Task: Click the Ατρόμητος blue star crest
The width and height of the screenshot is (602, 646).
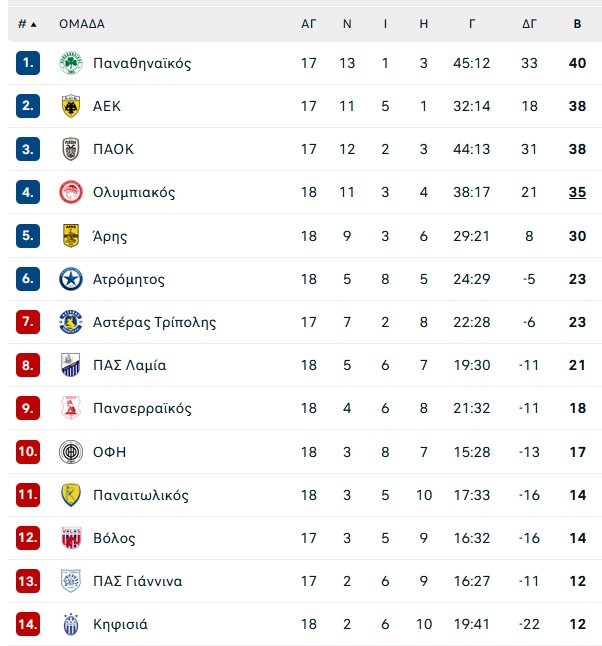Action: pyautogui.click(x=71, y=279)
